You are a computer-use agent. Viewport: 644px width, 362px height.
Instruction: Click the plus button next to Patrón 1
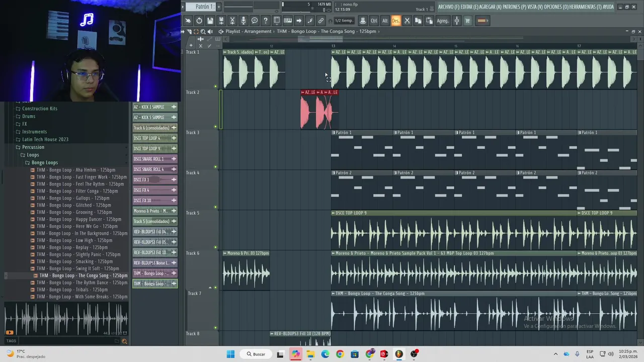(218, 7)
